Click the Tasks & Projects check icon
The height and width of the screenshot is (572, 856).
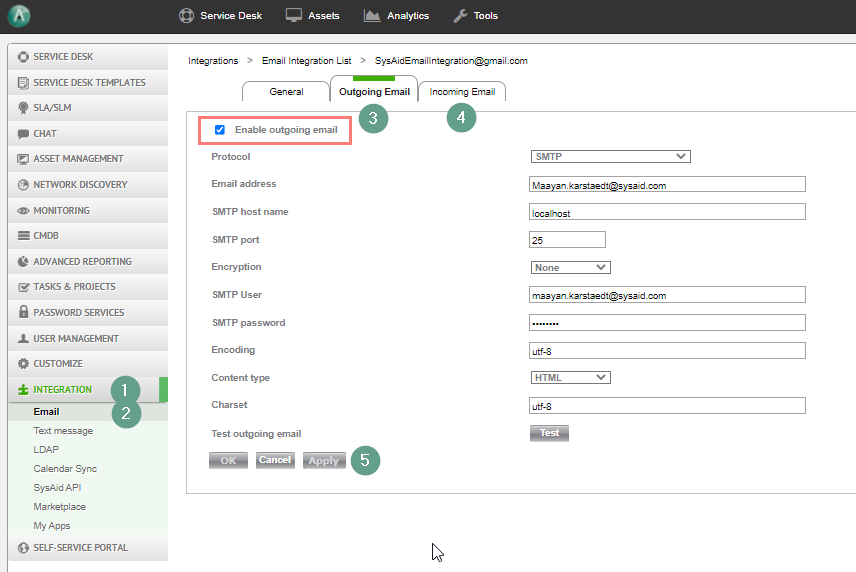23,287
